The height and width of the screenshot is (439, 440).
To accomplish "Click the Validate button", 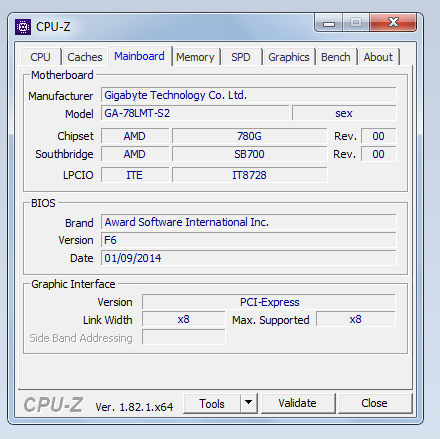I will [x=298, y=403].
